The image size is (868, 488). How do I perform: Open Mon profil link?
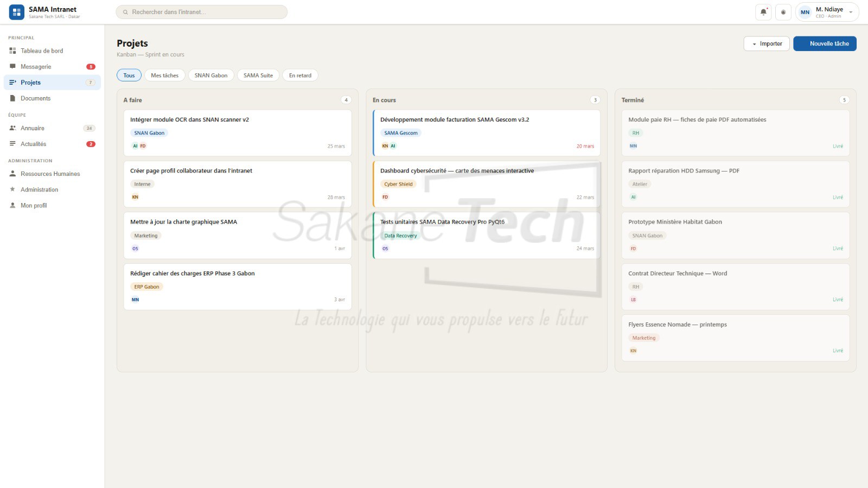pos(52,205)
